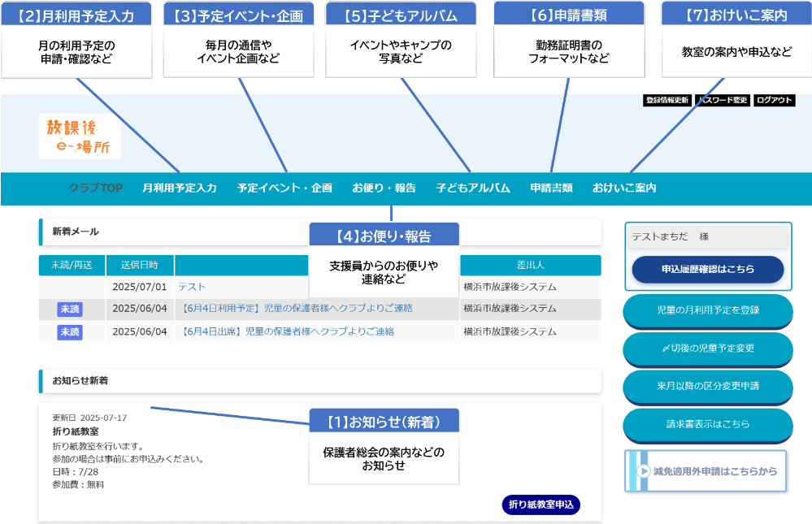
Task: Click 児童の月利用予定を登録 button
Action: coord(707,310)
